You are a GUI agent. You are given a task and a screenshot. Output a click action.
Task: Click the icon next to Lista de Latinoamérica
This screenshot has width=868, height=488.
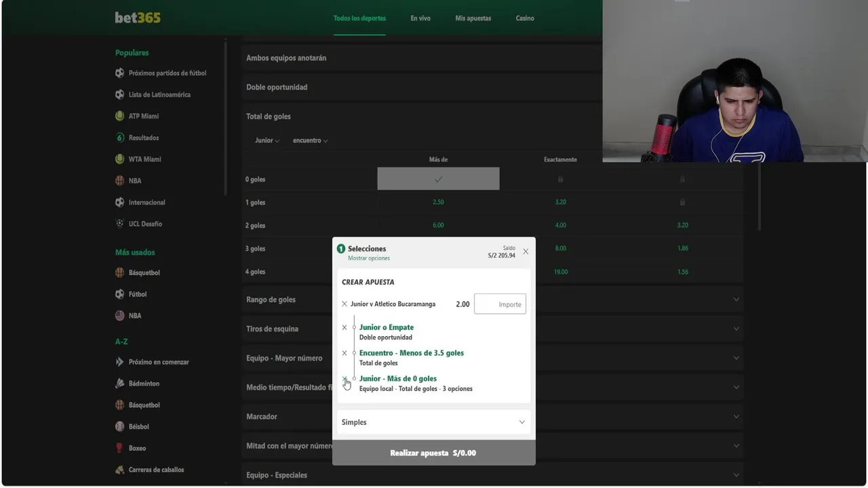[120, 94]
